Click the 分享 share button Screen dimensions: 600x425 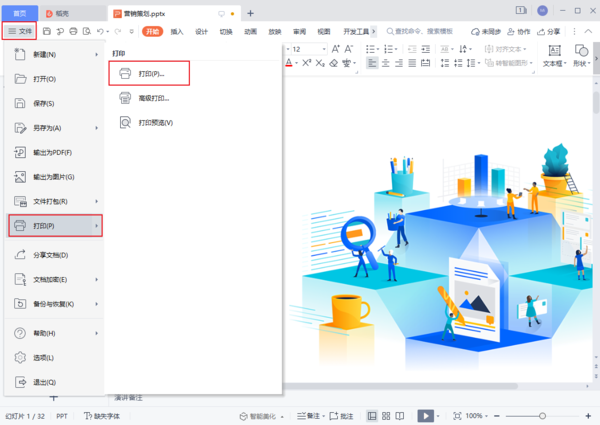tap(549, 32)
